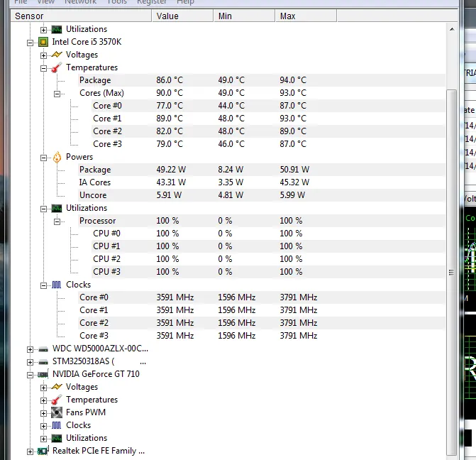The width and height of the screenshot is (476, 460).
Task: Open the Help menu
Action: point(185,2)
